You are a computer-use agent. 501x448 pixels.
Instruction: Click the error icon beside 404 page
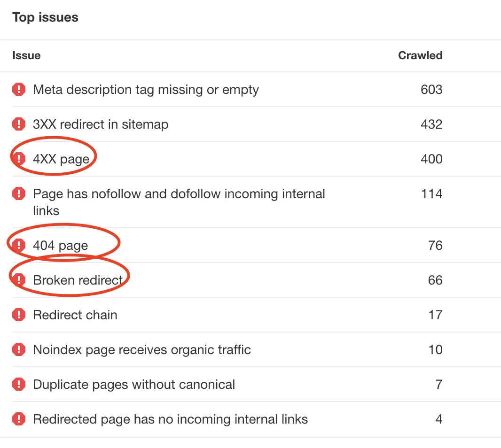[19, 245]
